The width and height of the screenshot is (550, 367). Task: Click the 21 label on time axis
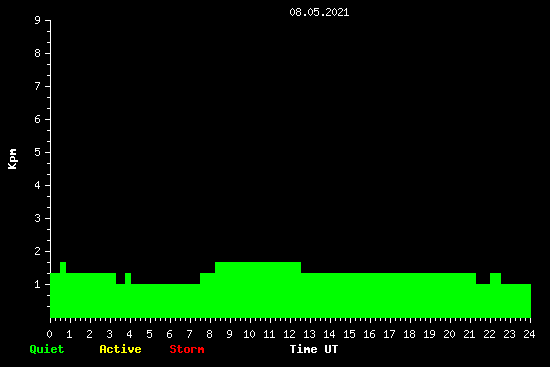469,334
